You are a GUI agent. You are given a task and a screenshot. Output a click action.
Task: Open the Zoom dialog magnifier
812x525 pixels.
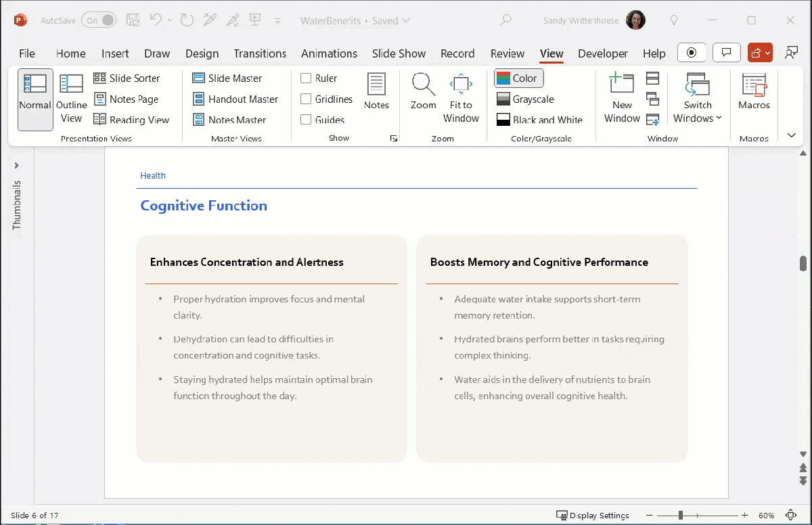point(424,91)
